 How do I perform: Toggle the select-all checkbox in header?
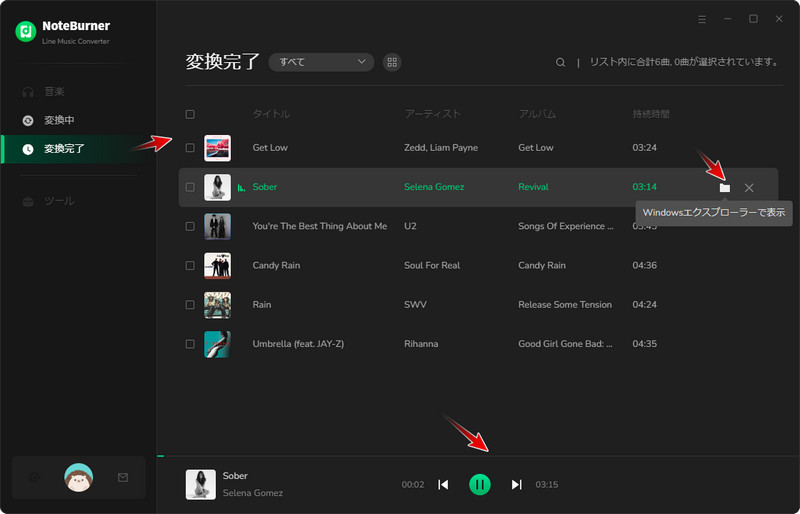pyautogui.click(x=190, y=114)
